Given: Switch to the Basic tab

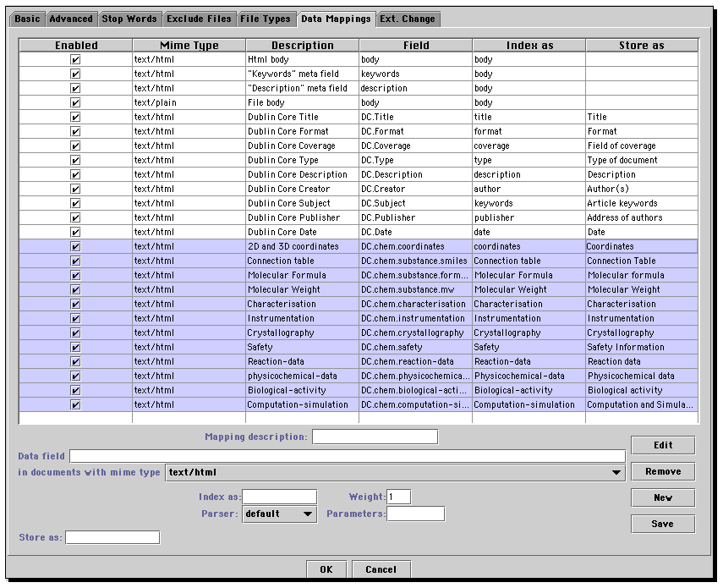Looking at the screenshot, I should click(x=27, y=19).
